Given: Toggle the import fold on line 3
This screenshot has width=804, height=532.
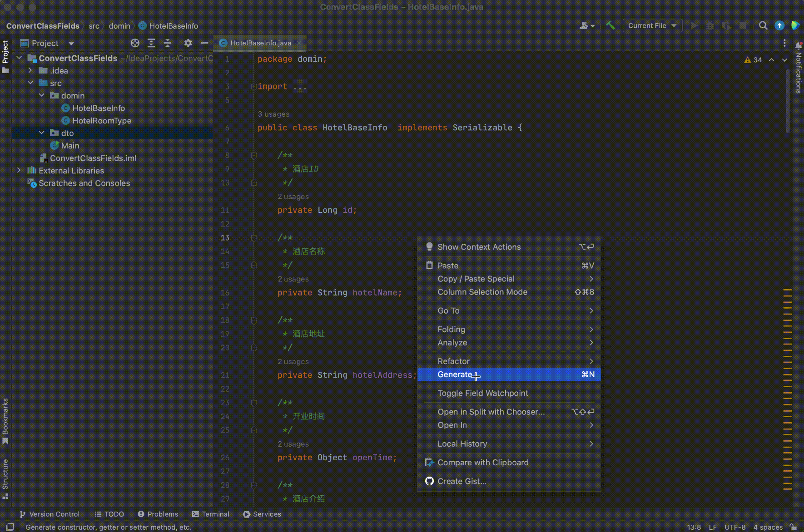Looking at the screenshot, I should tap(253, 87).
